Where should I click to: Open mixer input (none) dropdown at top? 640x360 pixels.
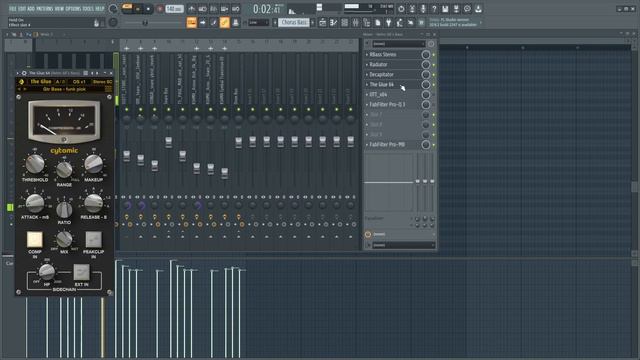tap(398, 44)
